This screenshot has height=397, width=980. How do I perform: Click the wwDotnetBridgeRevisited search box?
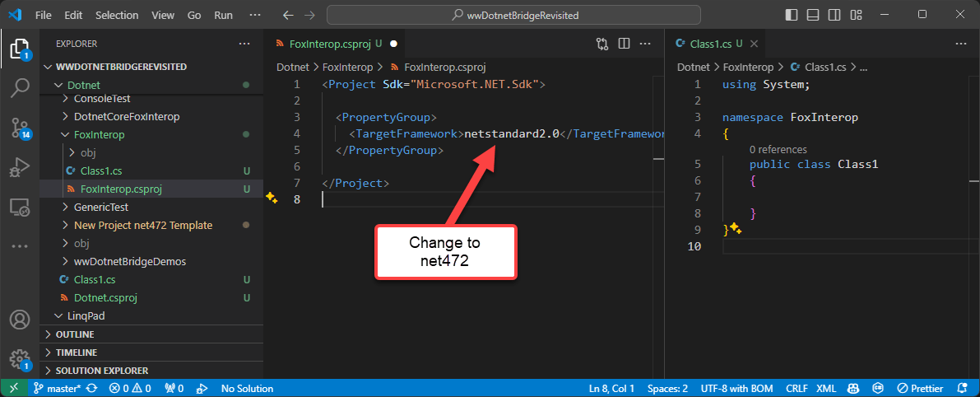(x=513, y=15)
